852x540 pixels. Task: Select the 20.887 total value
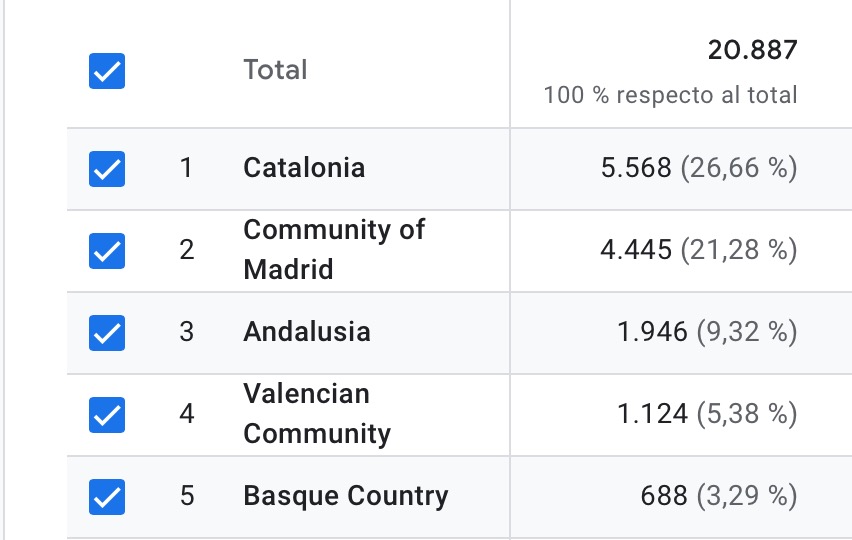(752, 50)
